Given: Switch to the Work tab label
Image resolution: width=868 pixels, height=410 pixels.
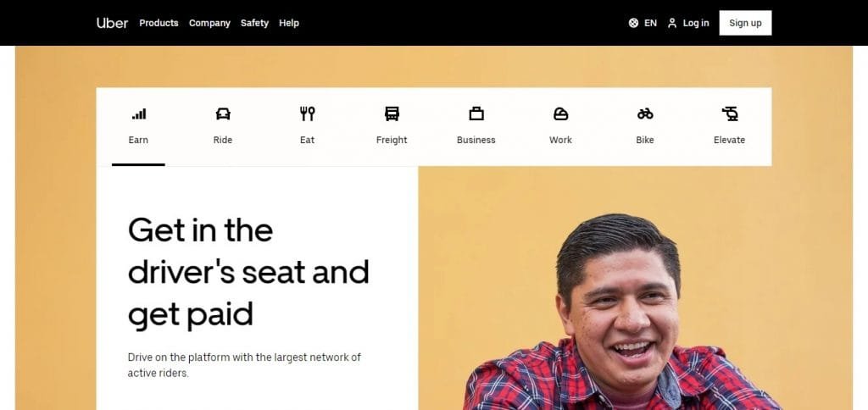Looking at the screenshot, I should click(561, 140).
